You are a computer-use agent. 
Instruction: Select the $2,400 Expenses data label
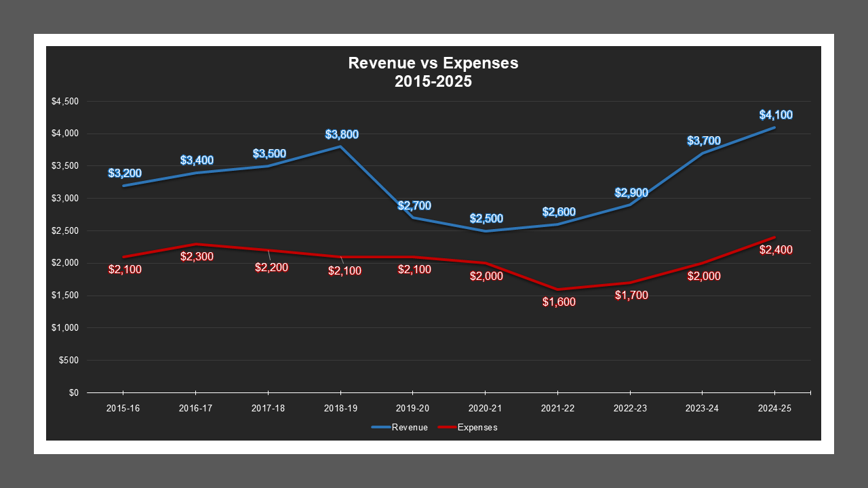click(776, 251)
